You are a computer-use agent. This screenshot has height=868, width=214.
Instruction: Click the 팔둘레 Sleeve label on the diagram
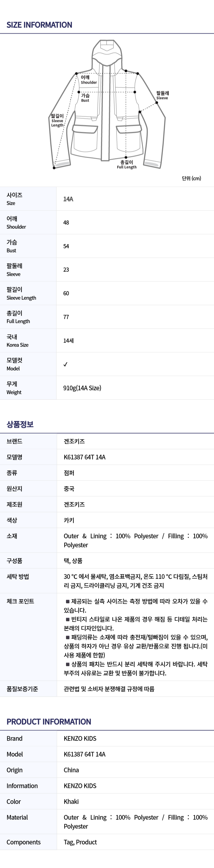(x=162, y=95)
